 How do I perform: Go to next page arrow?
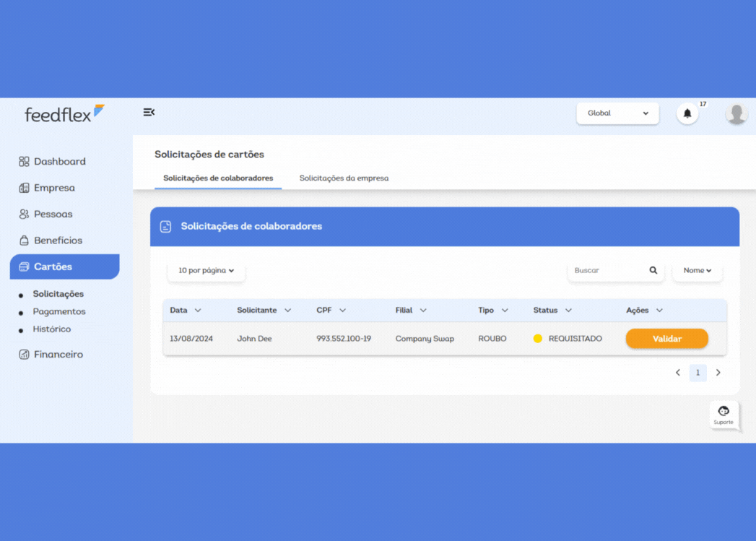[x=718, y=373]
